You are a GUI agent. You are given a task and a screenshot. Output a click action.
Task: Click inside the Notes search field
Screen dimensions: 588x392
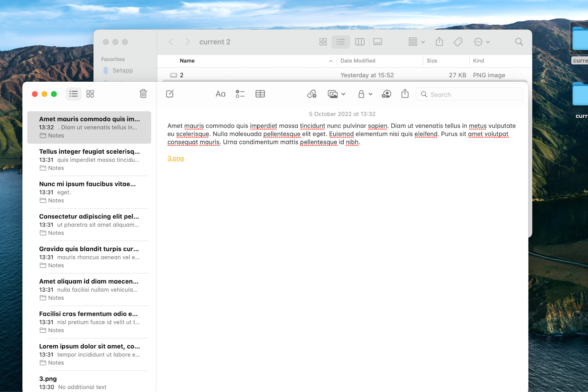click(469, 94)
